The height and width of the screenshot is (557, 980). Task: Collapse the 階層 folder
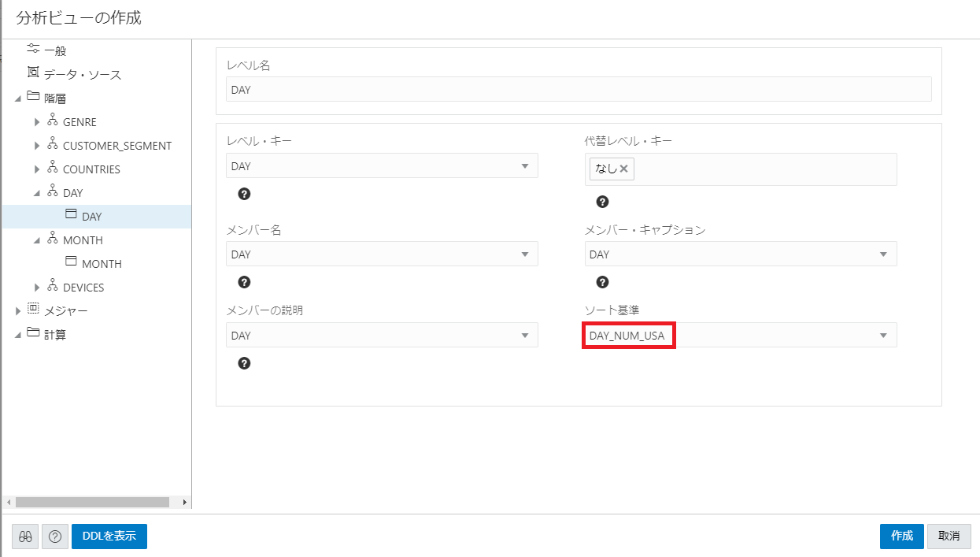click(x=18, y=98)
